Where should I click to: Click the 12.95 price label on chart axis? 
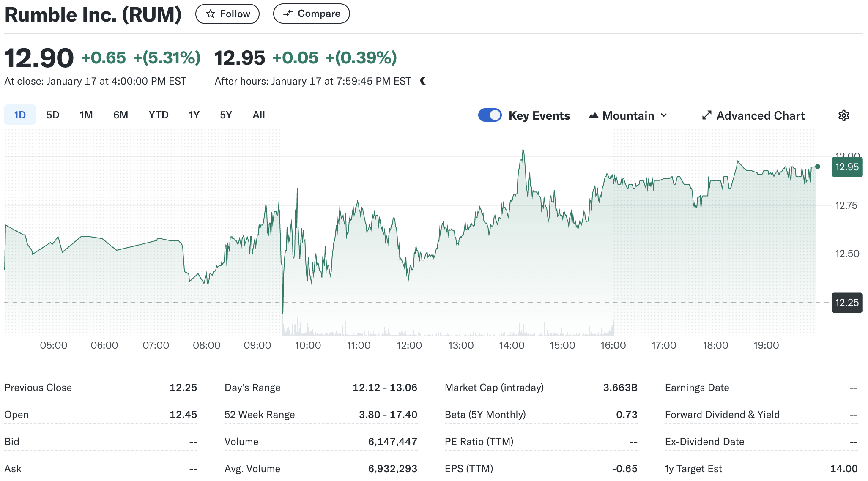pyautogui.click(x=847, y=167)
